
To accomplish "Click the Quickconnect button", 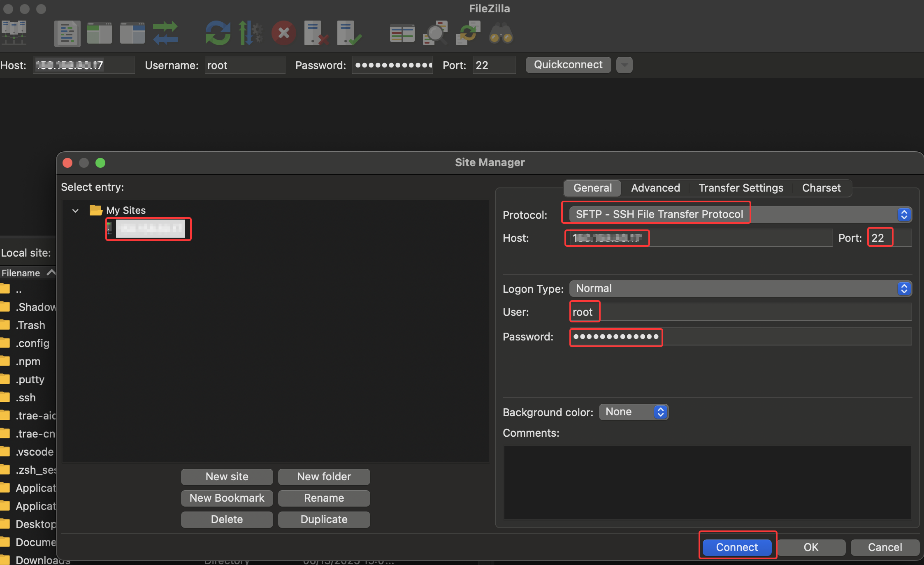I will 568,65.
